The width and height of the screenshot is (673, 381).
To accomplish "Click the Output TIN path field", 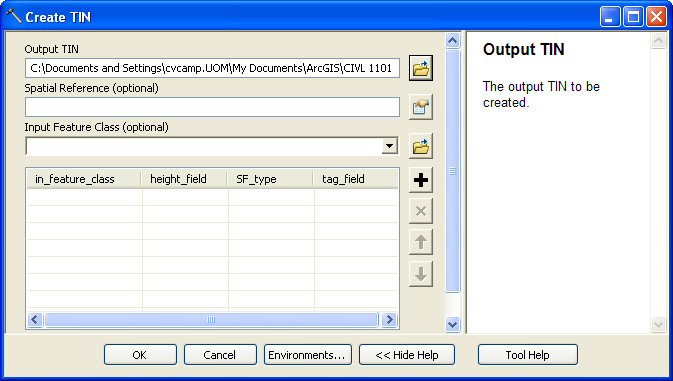I will point(212,68).
